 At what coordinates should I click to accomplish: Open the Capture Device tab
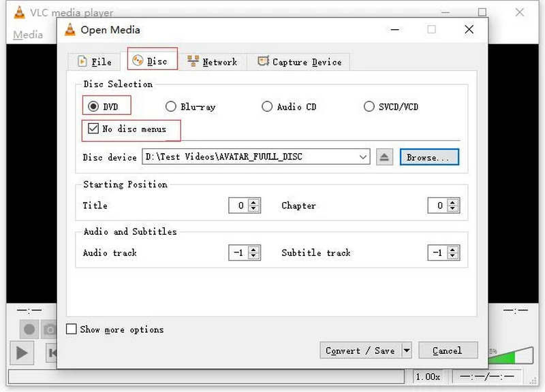pyautogui.click(x=300, y=62)
